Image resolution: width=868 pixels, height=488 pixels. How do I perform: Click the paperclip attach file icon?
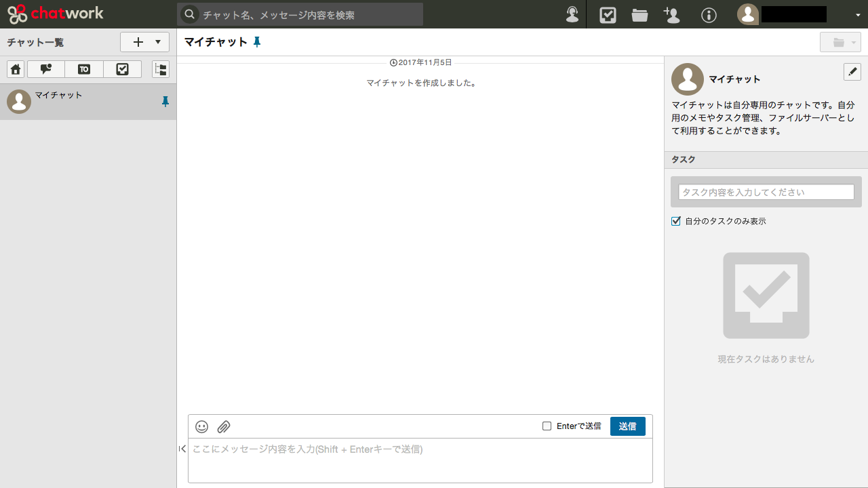pos(224,426)
